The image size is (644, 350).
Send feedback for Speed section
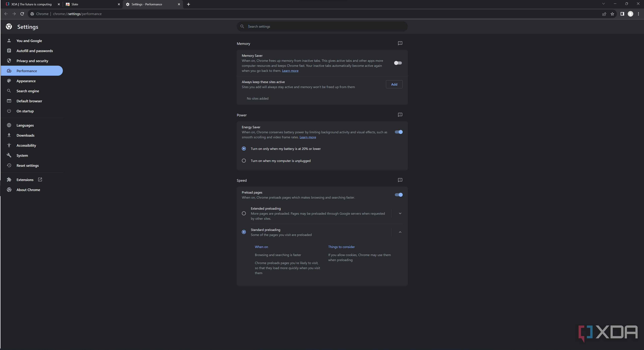click(x=400, y=180)
